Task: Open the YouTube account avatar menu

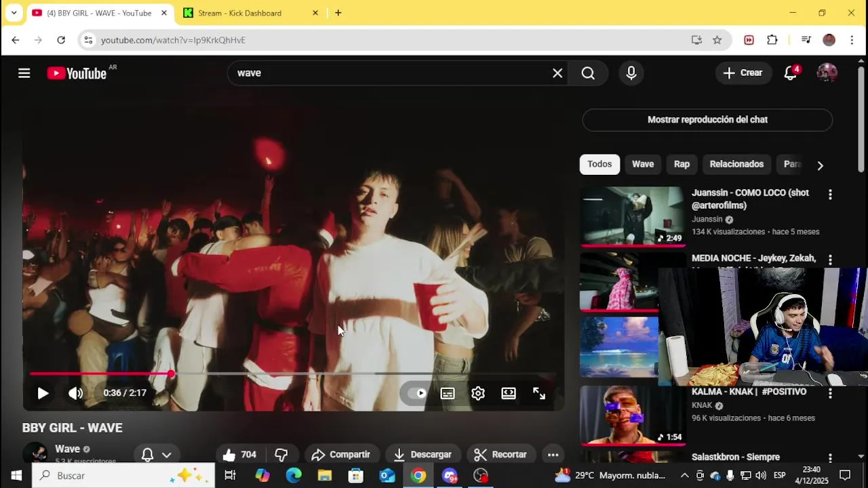Action: [827, 73]
